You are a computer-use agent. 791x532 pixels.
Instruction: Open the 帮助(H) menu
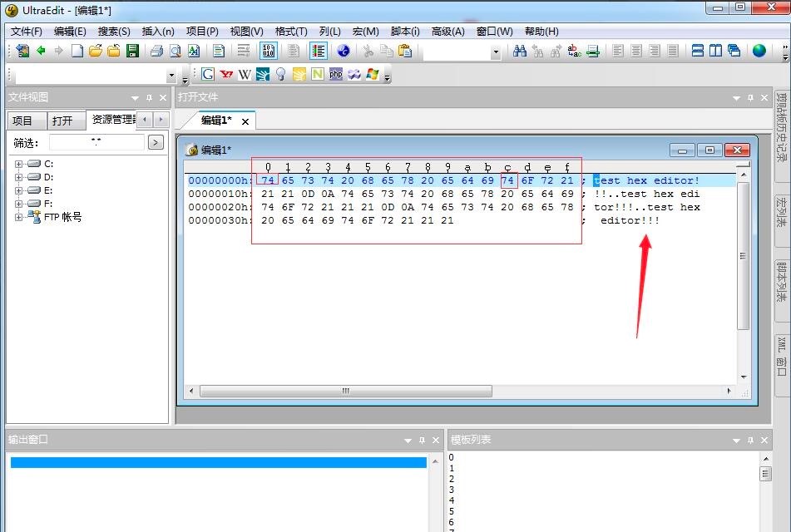(x=541, y=32)
